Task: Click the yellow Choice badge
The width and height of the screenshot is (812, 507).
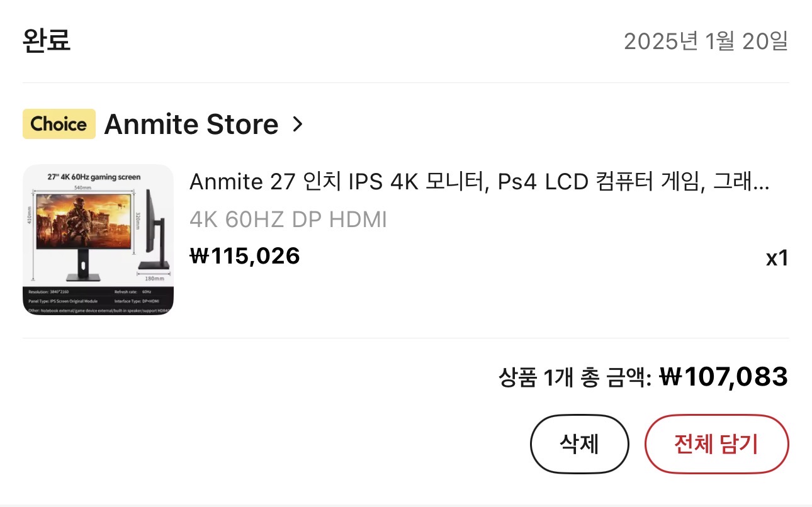Action: 59,124
